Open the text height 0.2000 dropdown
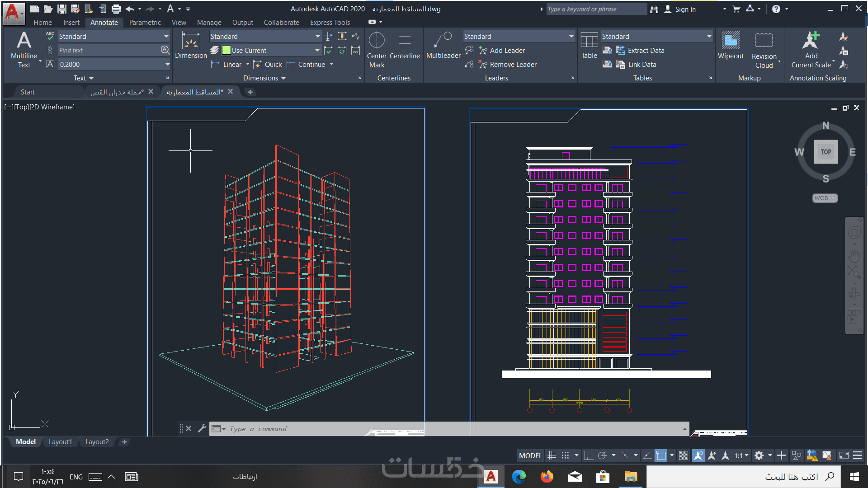Screen dimensions: 868x488 pyautogui.click(x=167, y=65)
